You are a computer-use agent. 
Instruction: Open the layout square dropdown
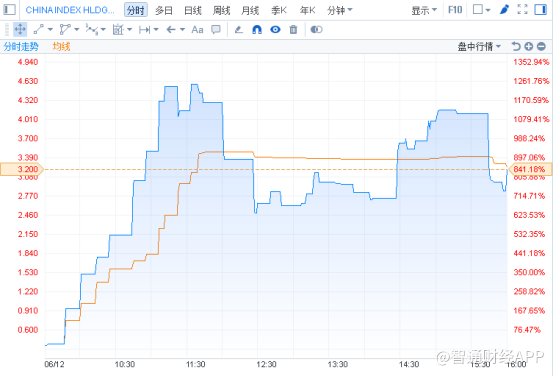(482, 10)
